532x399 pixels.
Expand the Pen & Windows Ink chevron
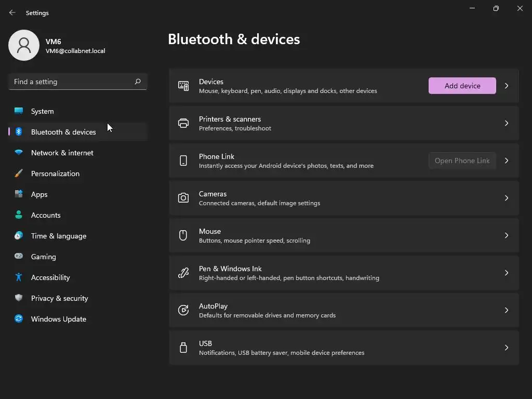507,273
